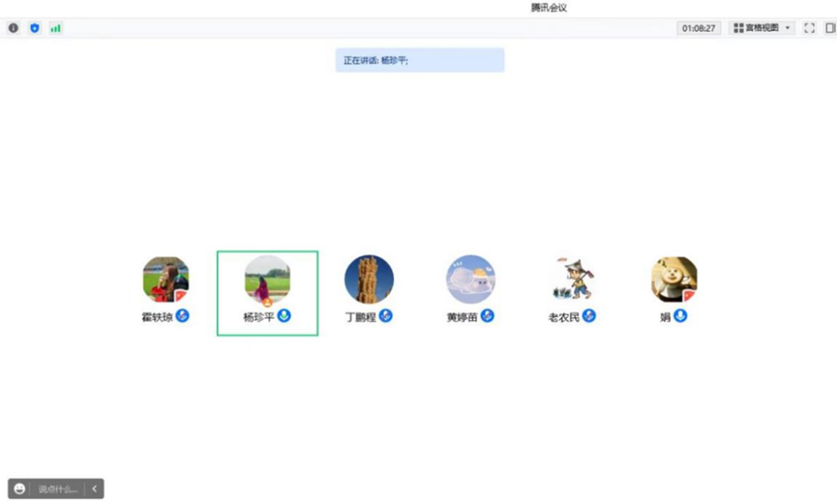Viewport: 837px width, 504px height.
Task: Open the 宫格视图 layout dropdown
Action: (x=762, y=28)
